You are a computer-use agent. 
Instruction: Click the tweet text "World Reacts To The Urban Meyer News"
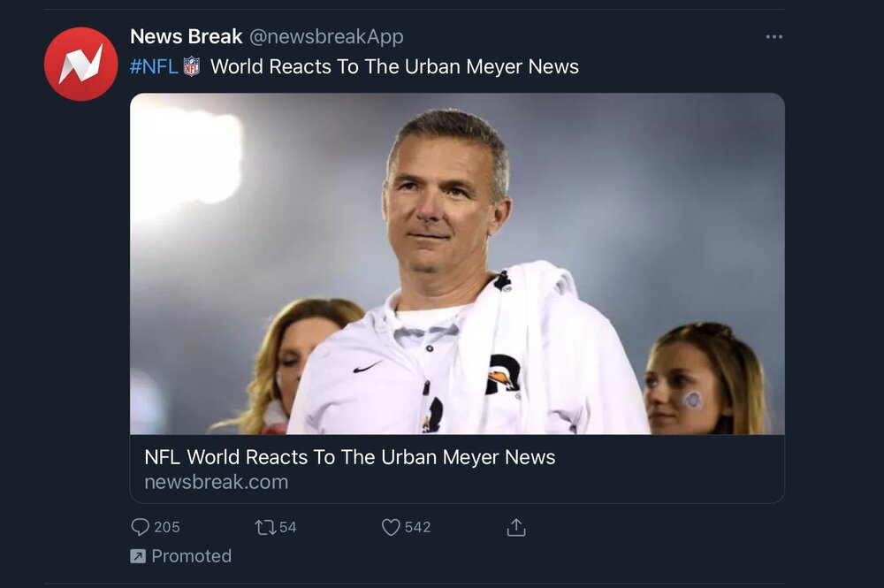tap(394, 66)
